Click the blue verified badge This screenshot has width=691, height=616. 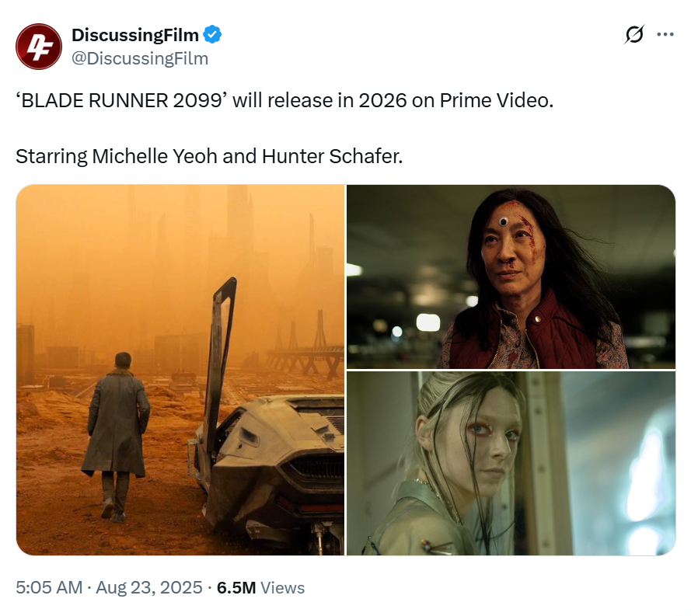coord(212,35)
